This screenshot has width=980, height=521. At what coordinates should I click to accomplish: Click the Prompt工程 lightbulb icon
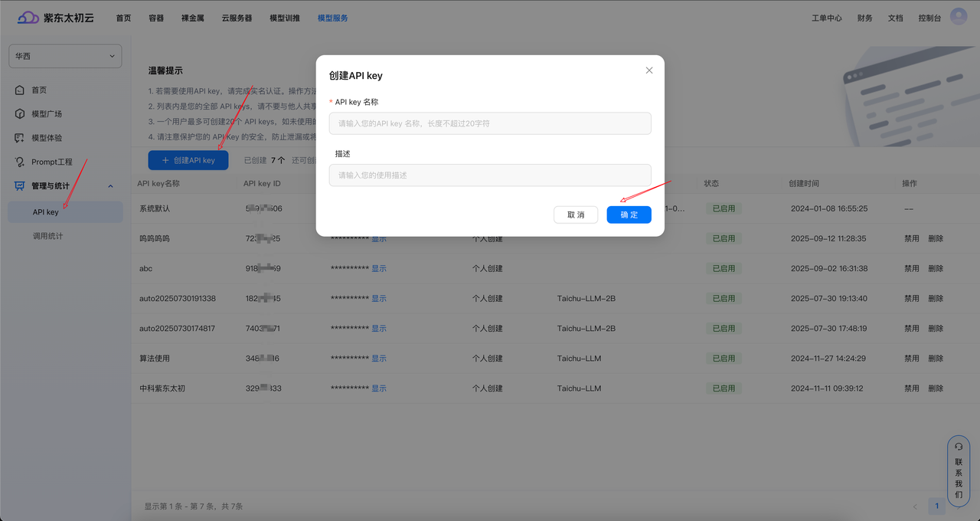pos(20,162)
